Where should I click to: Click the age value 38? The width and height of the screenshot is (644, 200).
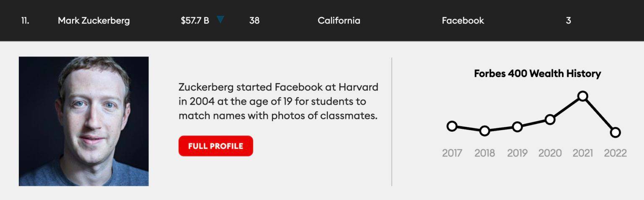point(254,21)
